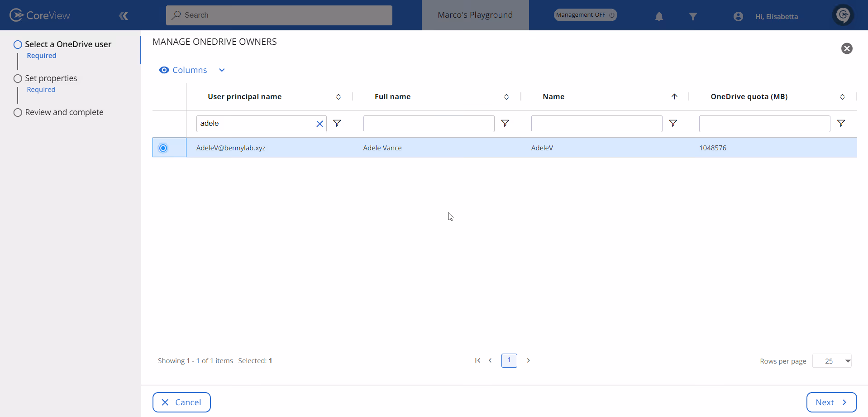Open the Full name column filter funnel

point(506,123)
